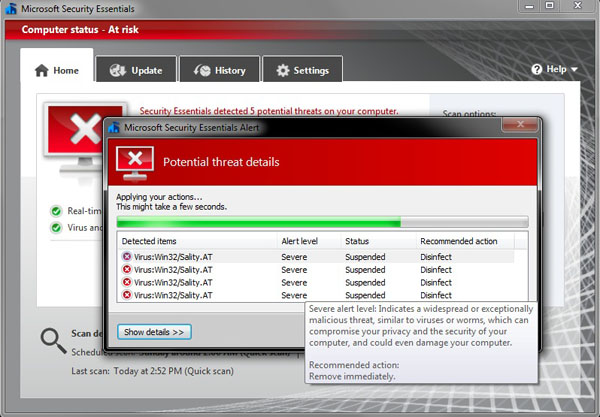Select first Virus:Win32/Sality.AT entry text
This screenshot has width=600, height=417.
pyautogui.click(x=173, y=257)
